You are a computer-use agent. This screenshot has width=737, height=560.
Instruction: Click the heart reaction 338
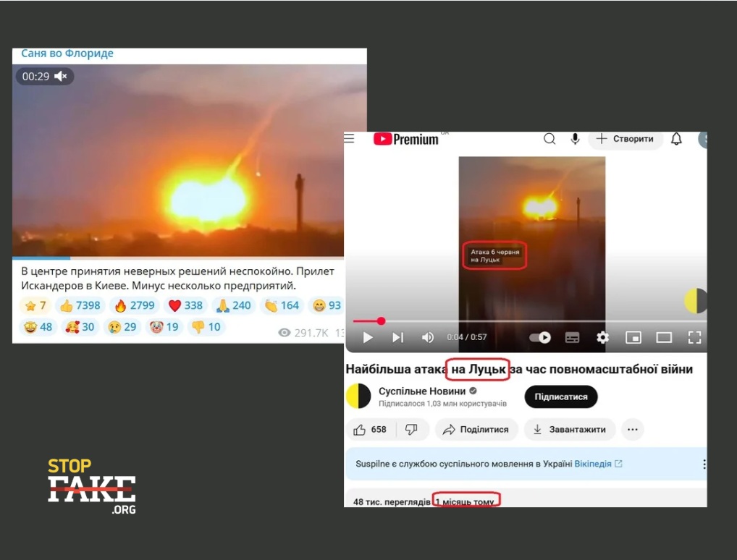(185, 306)
